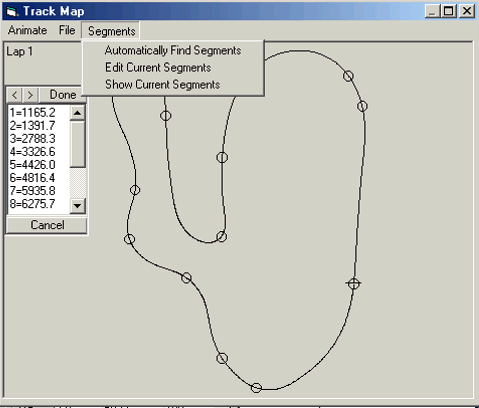Choose Show Current Segments
479x408 pixels.
point(163,85)
